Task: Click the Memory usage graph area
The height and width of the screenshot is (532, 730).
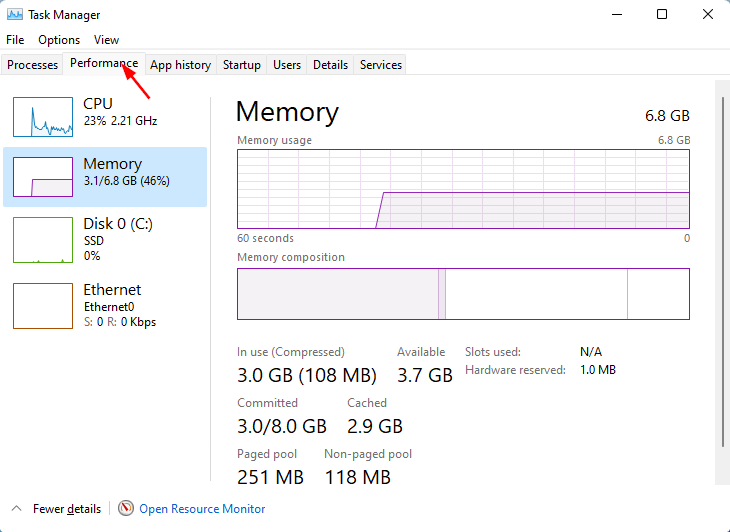Action: pos(463,189)
